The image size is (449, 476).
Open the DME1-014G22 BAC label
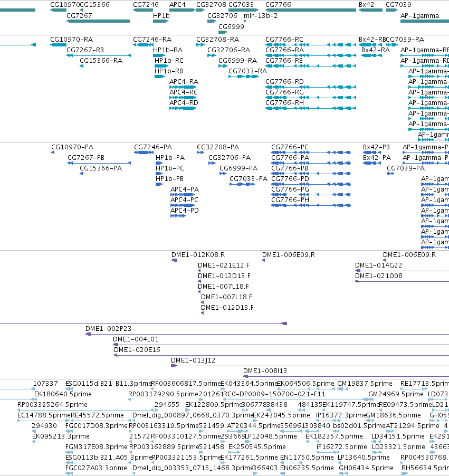379,265
